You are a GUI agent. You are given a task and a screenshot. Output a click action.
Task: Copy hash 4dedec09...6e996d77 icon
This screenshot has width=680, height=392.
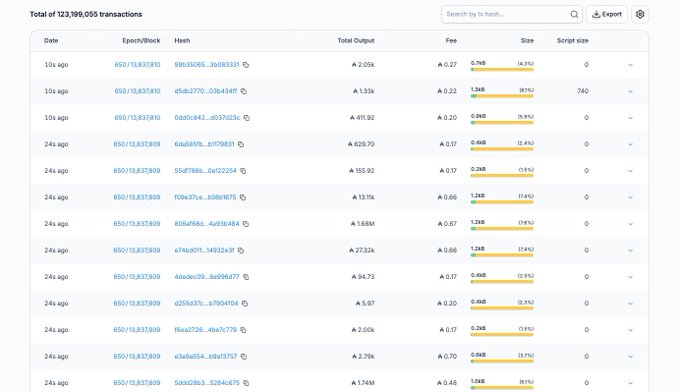click(x=246, y=277)
